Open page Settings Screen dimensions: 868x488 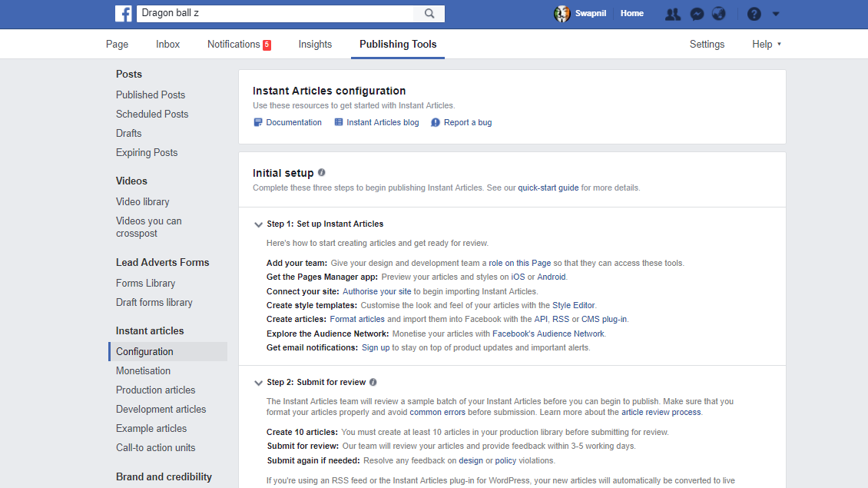coord(707,45)
